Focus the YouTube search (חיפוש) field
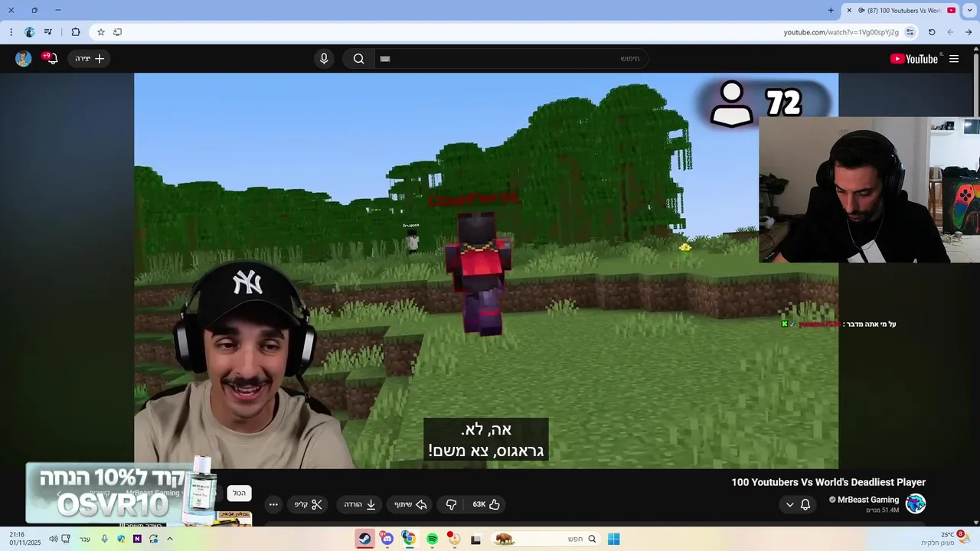Screen dimensions: 980x551 click(511, 59)
